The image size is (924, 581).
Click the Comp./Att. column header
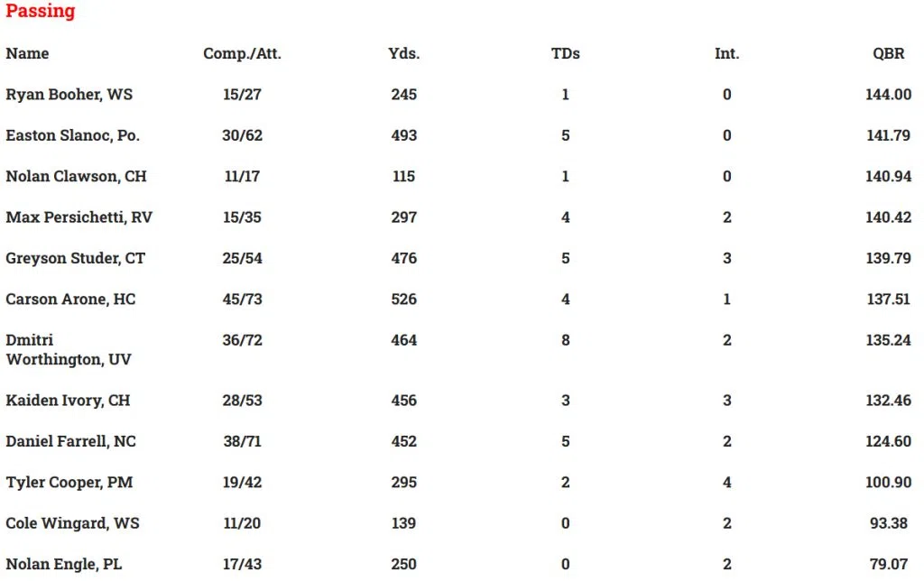pos(242,53)
